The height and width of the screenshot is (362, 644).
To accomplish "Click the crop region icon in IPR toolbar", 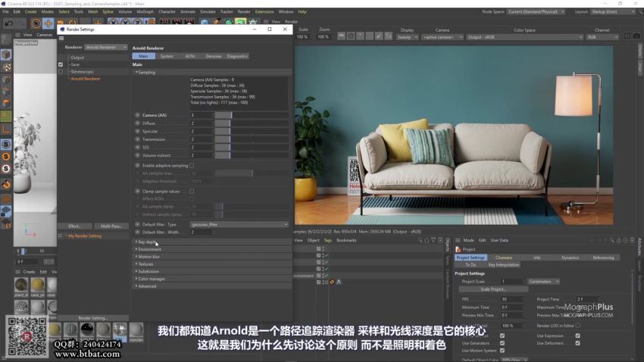I will coord(351,36).
